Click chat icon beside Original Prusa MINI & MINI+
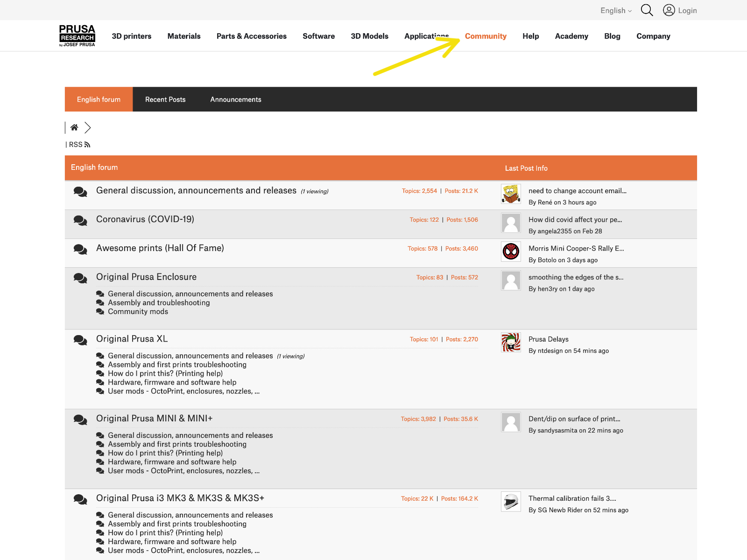Screen dimensions: 747x560 click(80, 420)
